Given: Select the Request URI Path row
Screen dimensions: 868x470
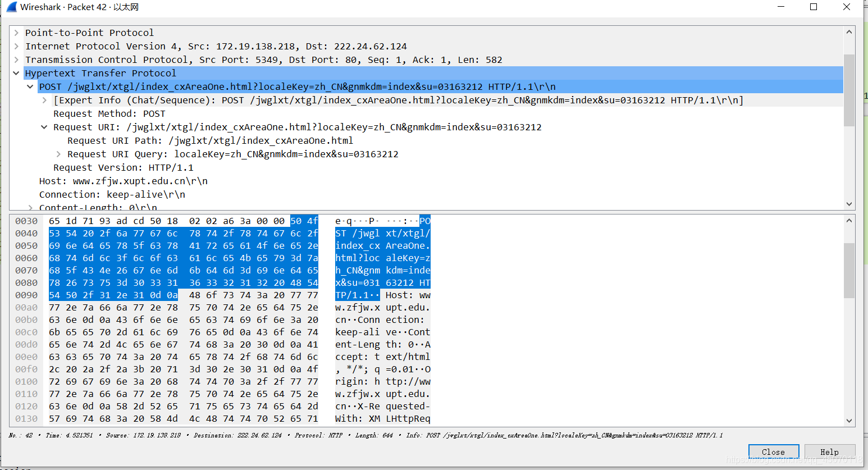Looking at the screenshot, I should (x=426, y=140).
